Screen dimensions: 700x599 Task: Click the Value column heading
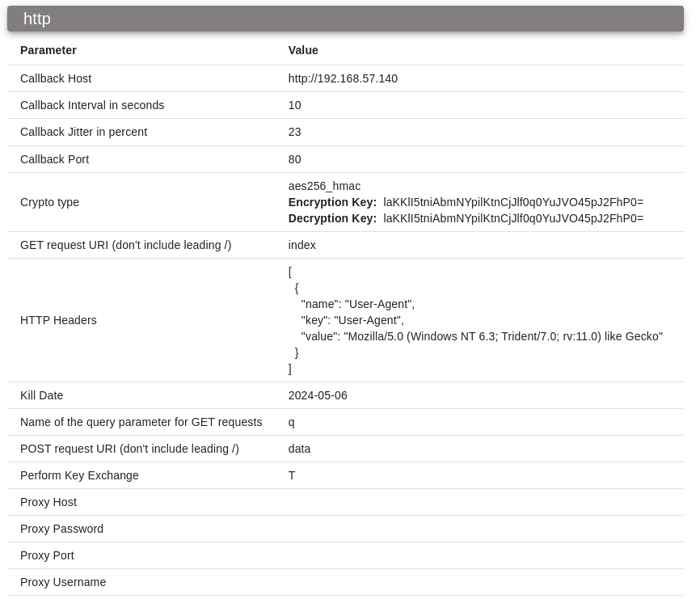(303, 50)
